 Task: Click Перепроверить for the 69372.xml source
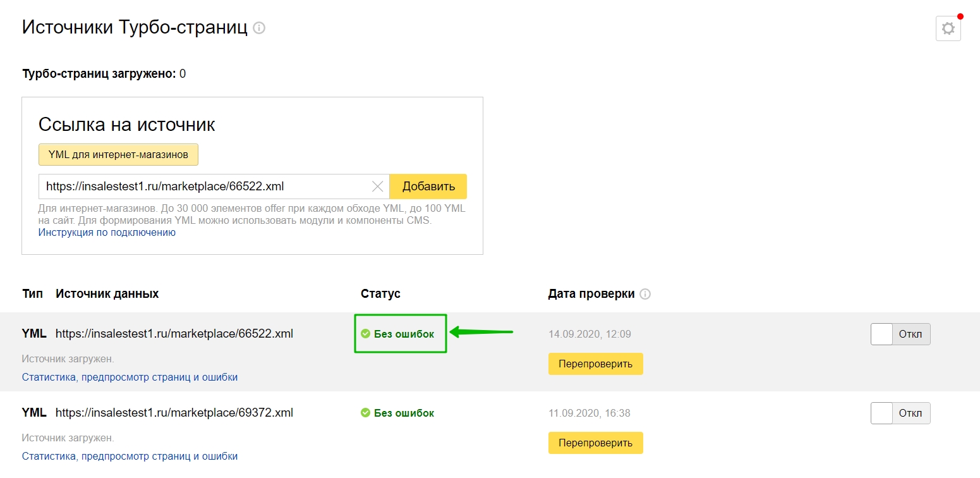pyautogui.click(x=595, y=443)
